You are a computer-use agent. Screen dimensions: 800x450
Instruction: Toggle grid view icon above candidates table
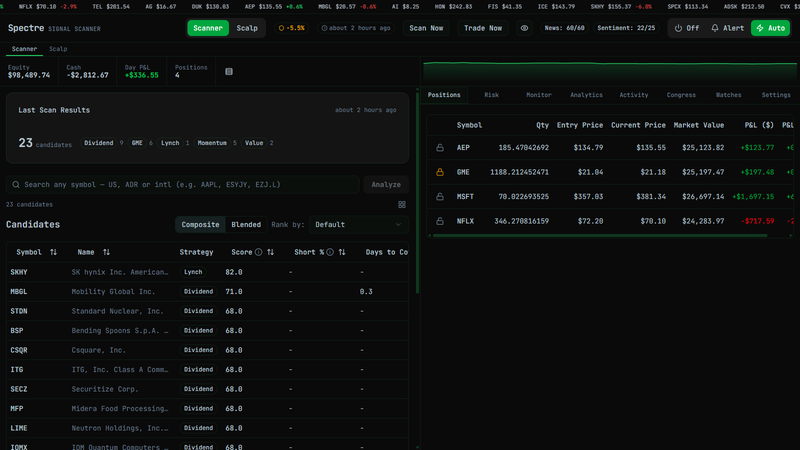coord(402,205)
